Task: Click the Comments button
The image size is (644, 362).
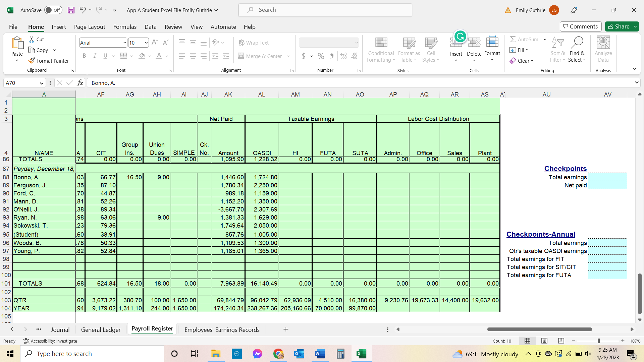Action: pos(580,26)
